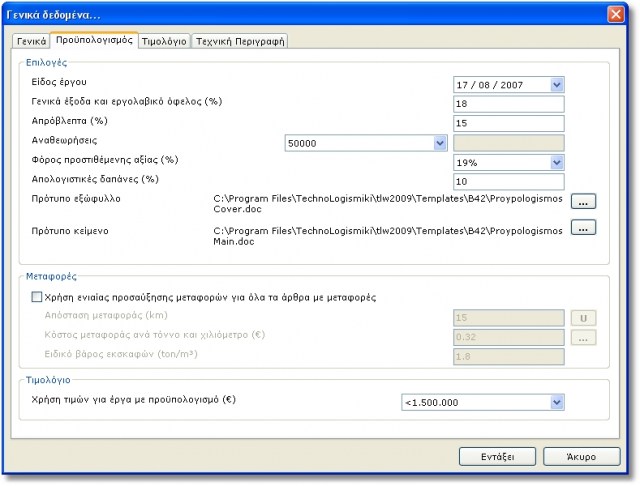Expand the Είδος έργου date dropdown
Screen dimensions: 640x486
coord(557,85)
